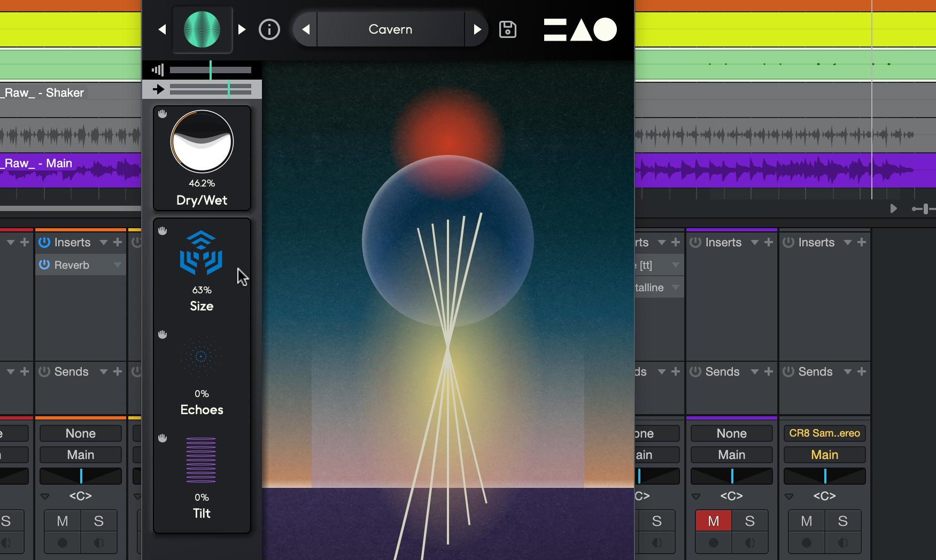Mute the CR8 Sampler channel with M

807,521
